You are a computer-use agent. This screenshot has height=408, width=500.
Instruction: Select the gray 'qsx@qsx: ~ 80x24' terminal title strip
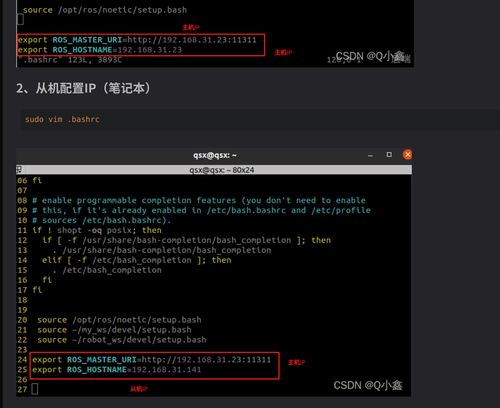214,170
